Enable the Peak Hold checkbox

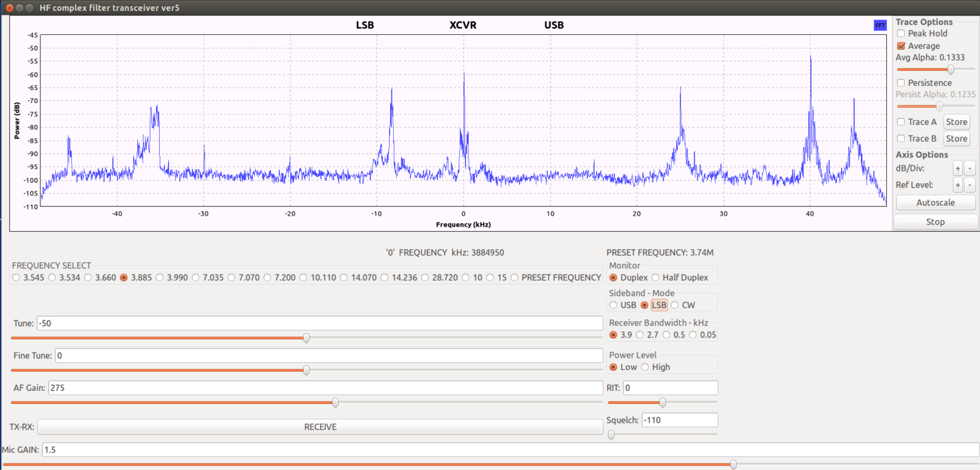(901, 34)
